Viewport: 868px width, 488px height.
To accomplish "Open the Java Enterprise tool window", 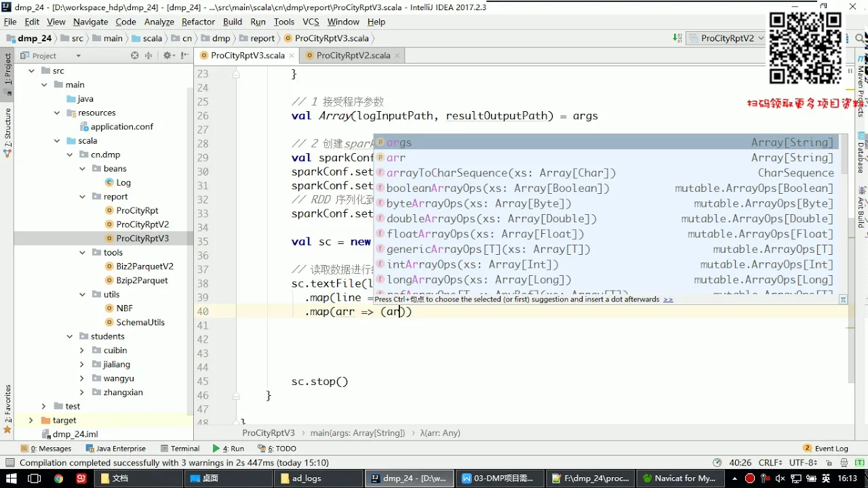I will click(x=116, y=448).
